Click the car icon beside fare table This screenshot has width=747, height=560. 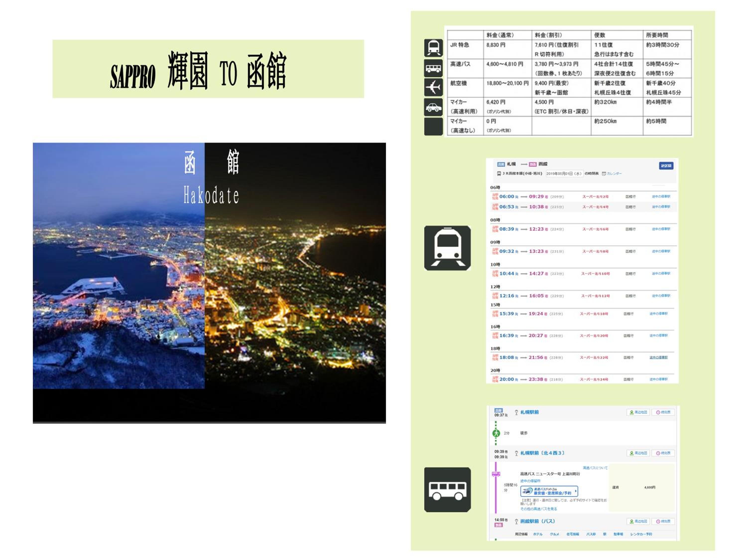tap(433, 107)
